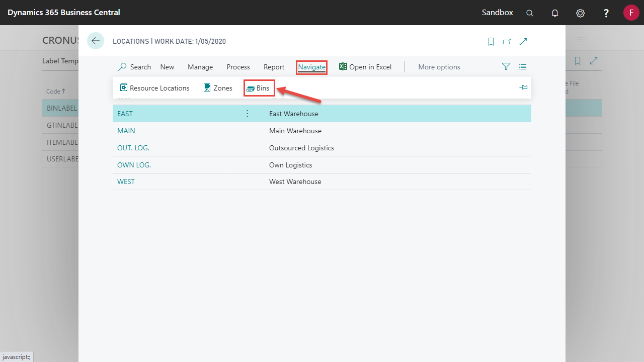
Task: Open the Process menu
Action: (x=238, y=67)
